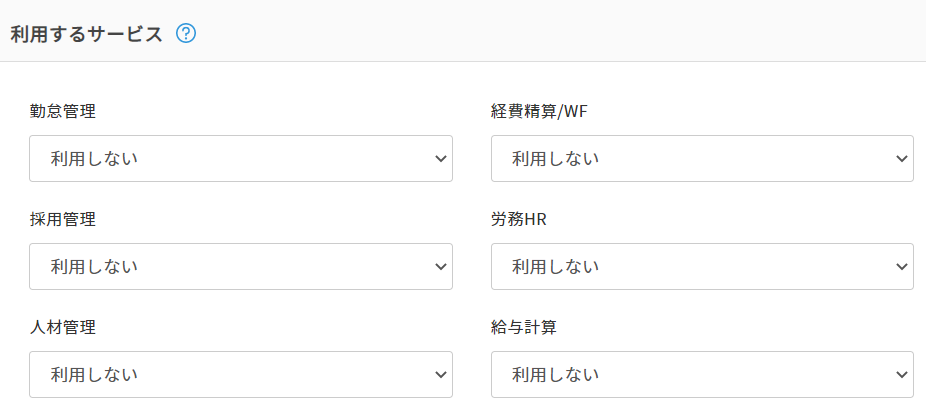Viewport: 926px width, 419px height.
Task: Open the 経費精算/WF dropdown
Action: [x=701, y=158]
